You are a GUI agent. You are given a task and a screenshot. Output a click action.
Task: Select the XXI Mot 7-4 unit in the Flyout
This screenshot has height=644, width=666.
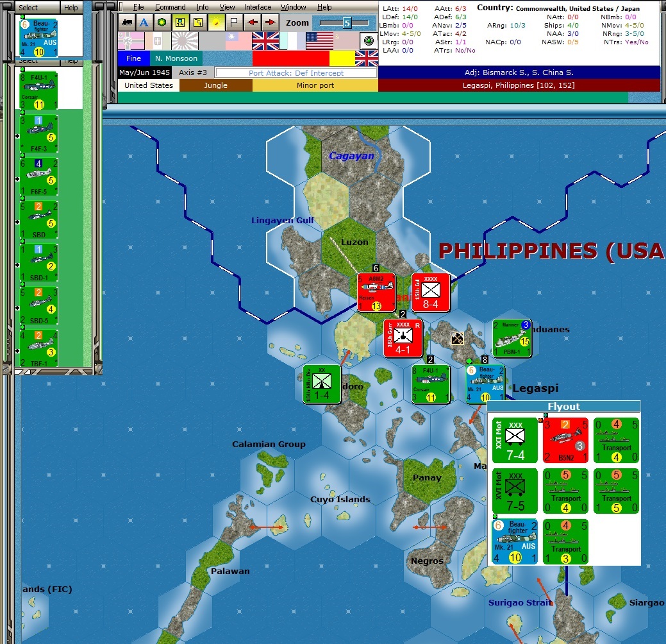click(x=515, y=441)
